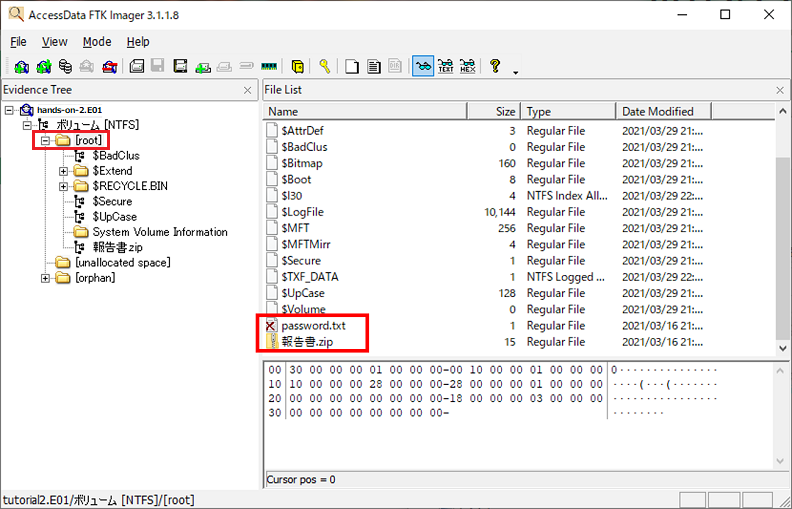The width and height of the screenshot is (792, 509).
Task: Sort by the Date Modified column header
Action: point(664,112)
